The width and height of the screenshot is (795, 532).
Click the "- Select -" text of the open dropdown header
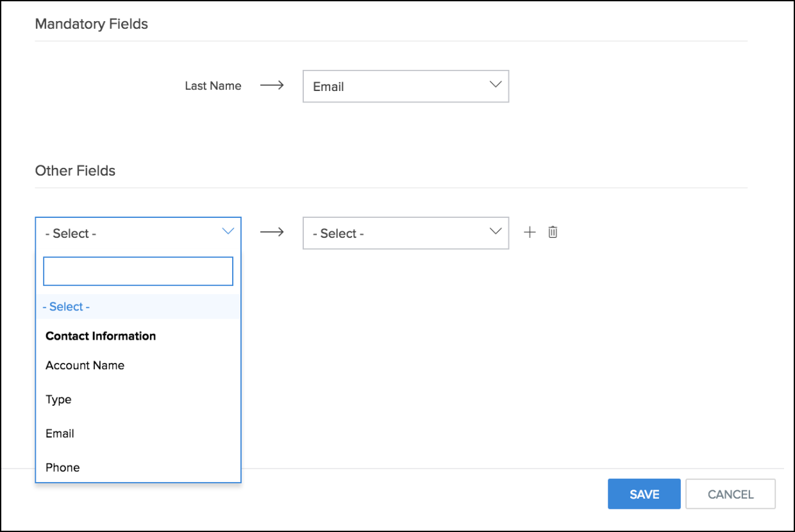pyautogui.click(x=71, y=233)
